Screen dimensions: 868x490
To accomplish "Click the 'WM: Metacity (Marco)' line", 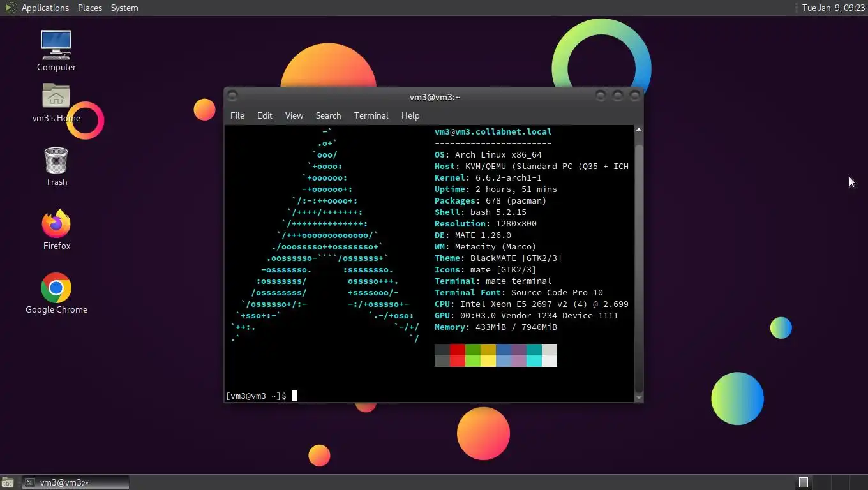I will point(486,247).
